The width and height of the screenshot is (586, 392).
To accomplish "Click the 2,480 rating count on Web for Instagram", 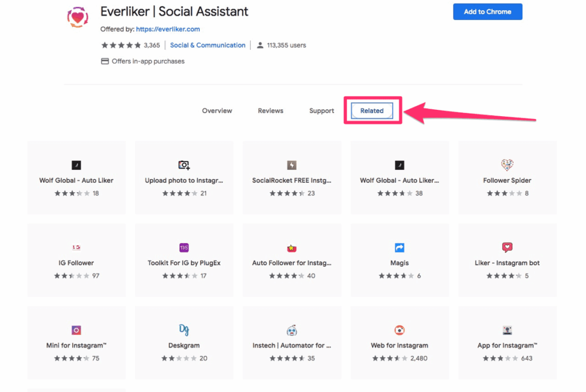I will (x=419, y=358).
